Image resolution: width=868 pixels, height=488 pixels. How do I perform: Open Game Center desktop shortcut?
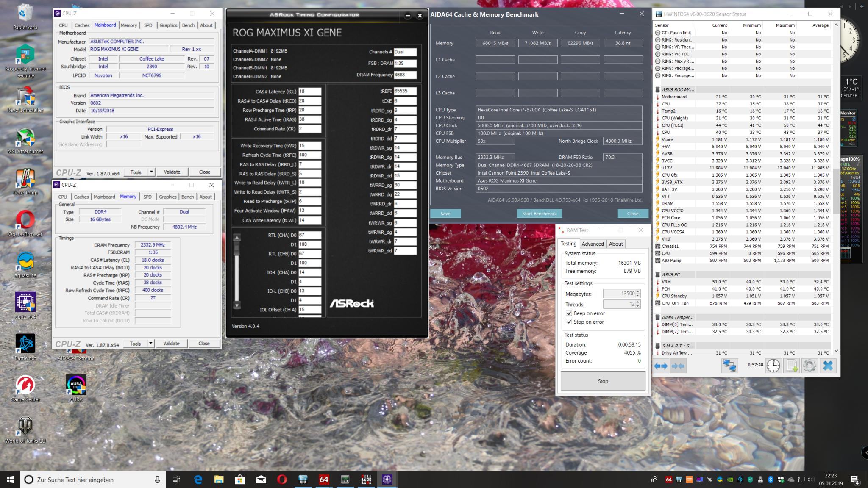[x=25, y=389]
